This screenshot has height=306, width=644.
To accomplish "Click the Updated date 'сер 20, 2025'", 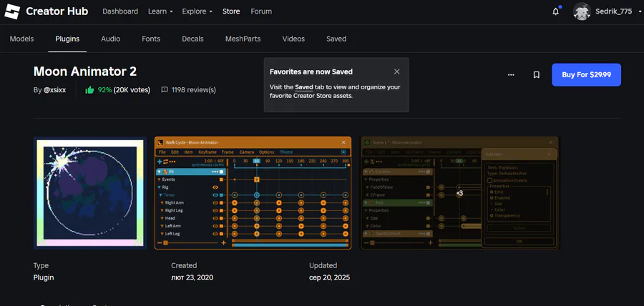I will pos(329,277).
